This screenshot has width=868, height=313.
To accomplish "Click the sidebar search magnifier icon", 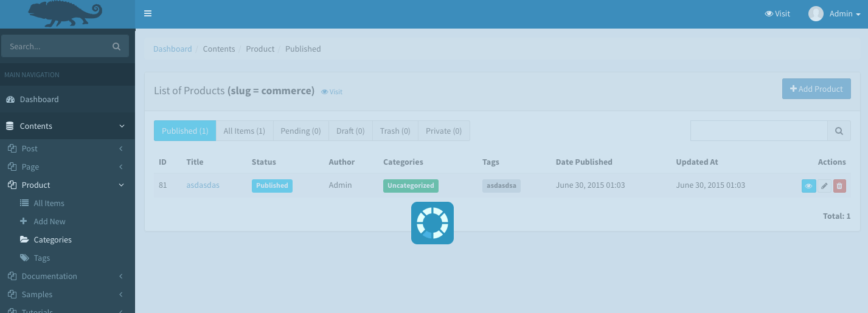I will 117,46.
